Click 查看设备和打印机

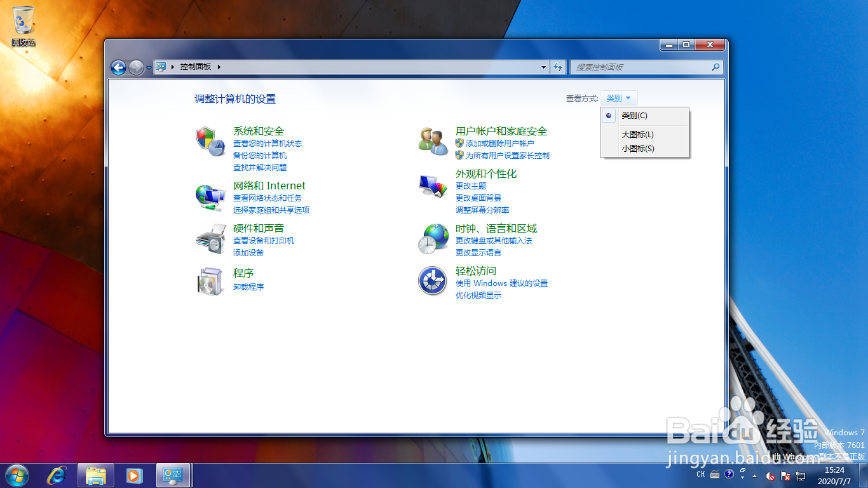click(x=264, y=241)
